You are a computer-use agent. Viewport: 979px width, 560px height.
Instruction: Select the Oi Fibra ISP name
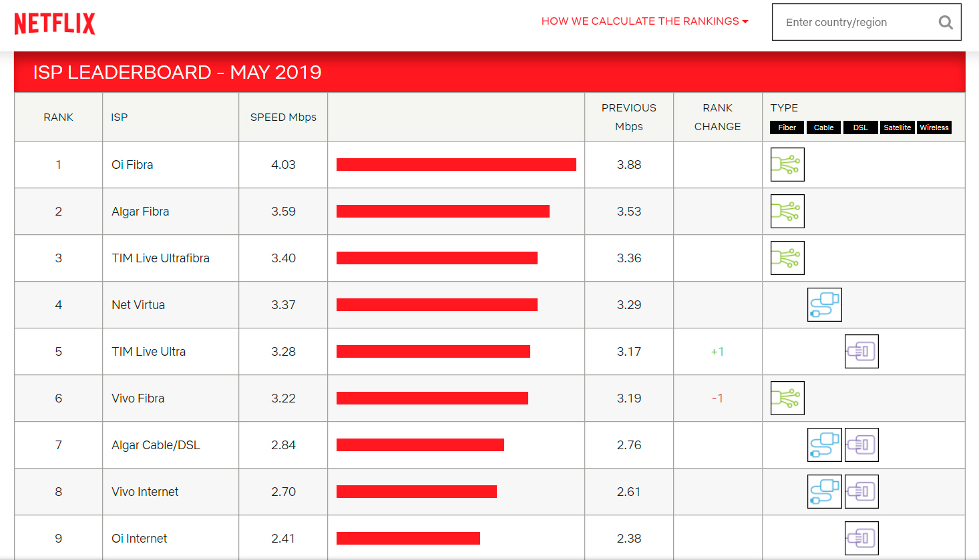tap(132, 164)
